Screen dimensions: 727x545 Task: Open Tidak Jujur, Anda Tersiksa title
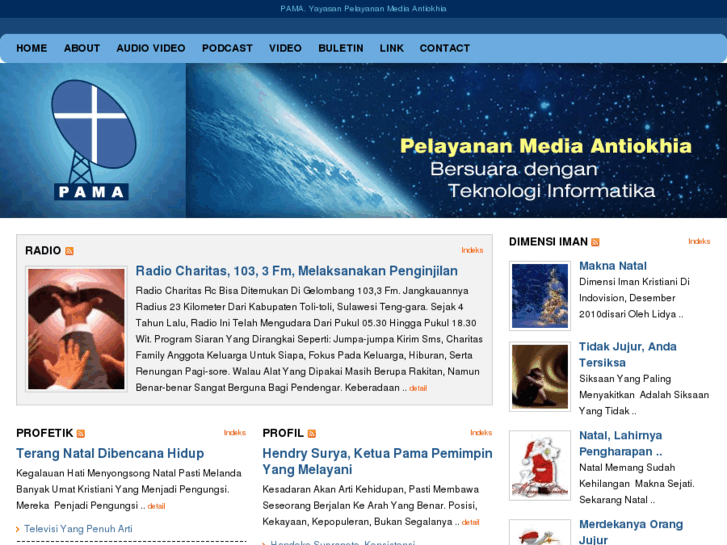click(x=628, y=355)
